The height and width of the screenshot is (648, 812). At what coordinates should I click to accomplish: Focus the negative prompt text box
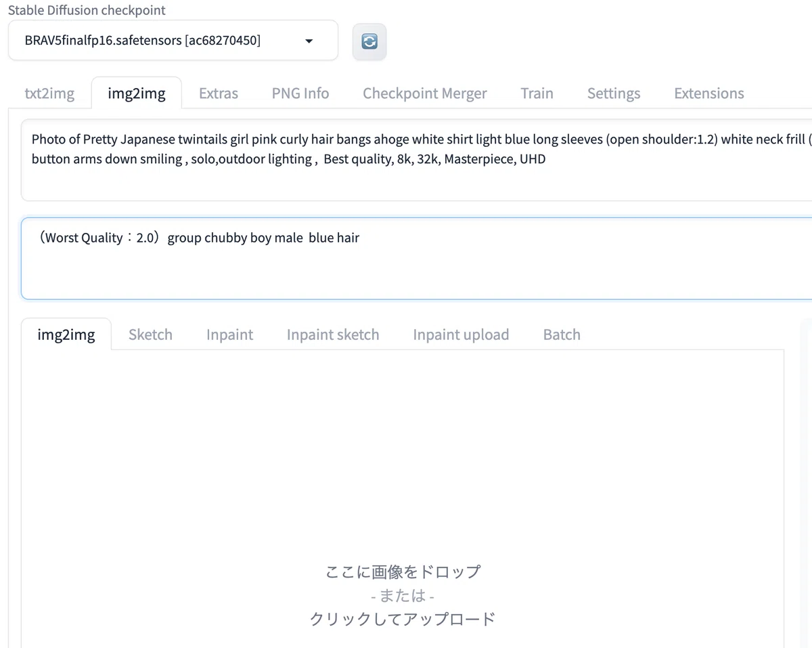click(416, 259)
